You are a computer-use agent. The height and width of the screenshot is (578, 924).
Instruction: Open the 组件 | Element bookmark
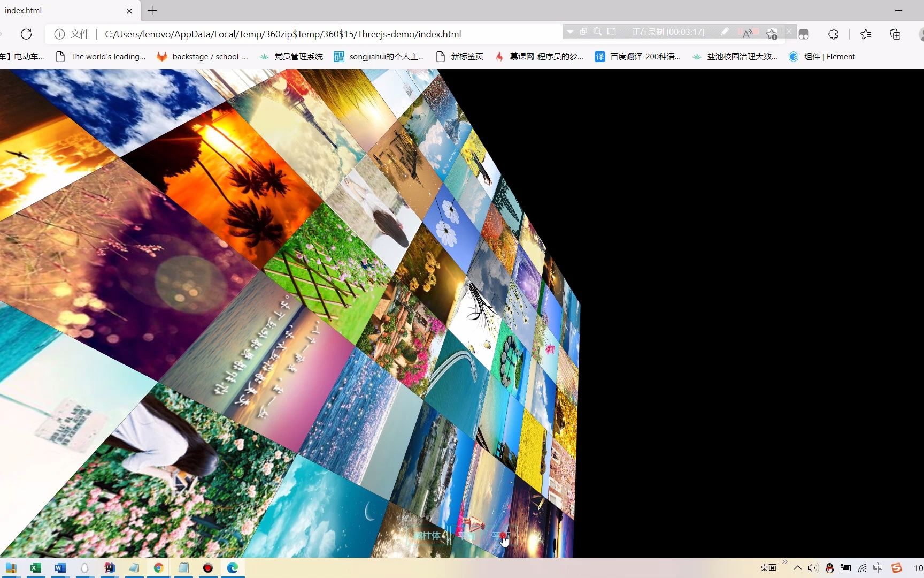tap(822, 57)
